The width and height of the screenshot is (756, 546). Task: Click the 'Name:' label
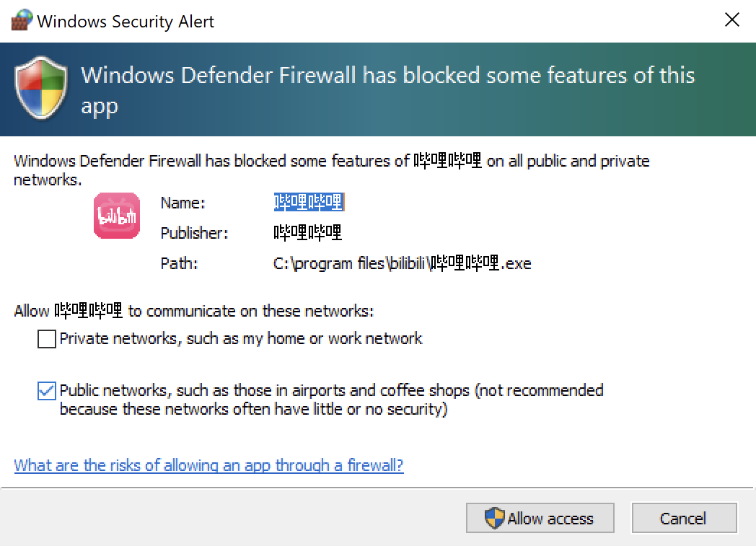183,203
